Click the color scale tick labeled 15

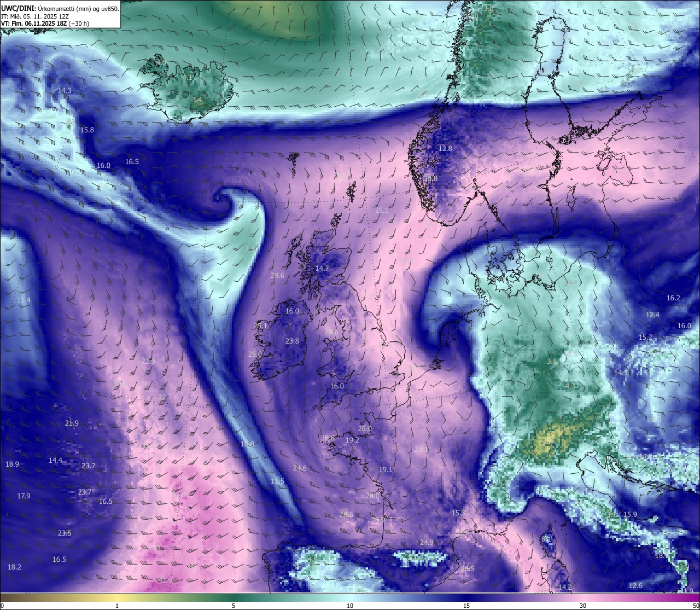click(x=466, y=606)
